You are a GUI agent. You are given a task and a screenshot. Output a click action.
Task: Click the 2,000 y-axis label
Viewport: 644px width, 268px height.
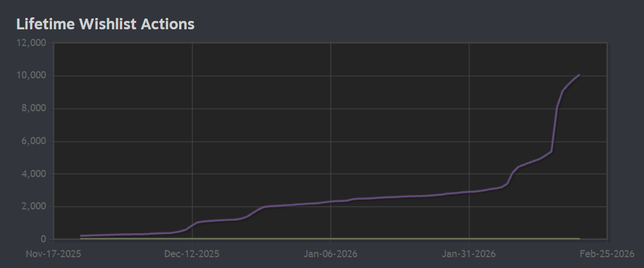pos(34,206)
